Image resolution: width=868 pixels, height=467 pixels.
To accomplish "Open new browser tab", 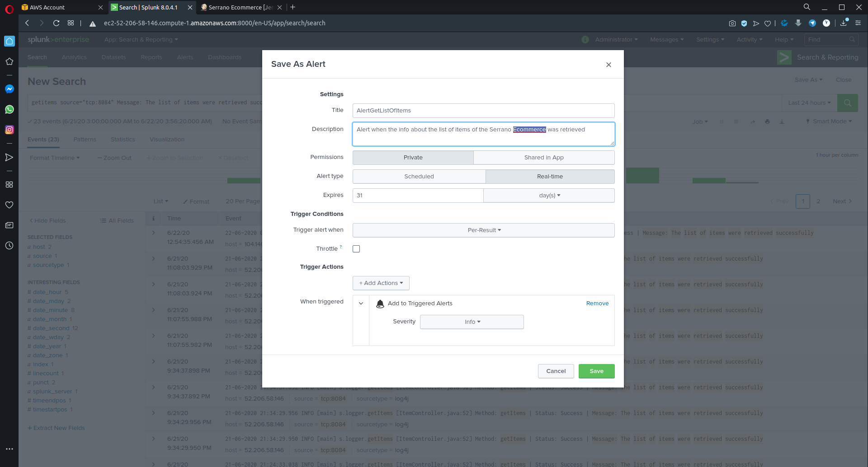I will point(293,7).
